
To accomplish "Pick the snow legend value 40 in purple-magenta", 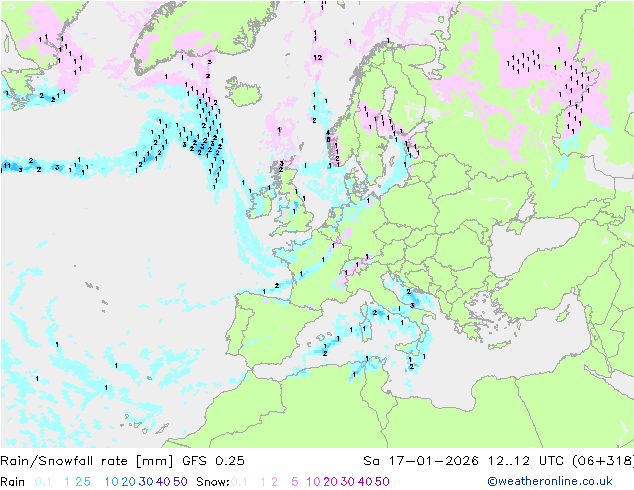I will tap(365, 482).
